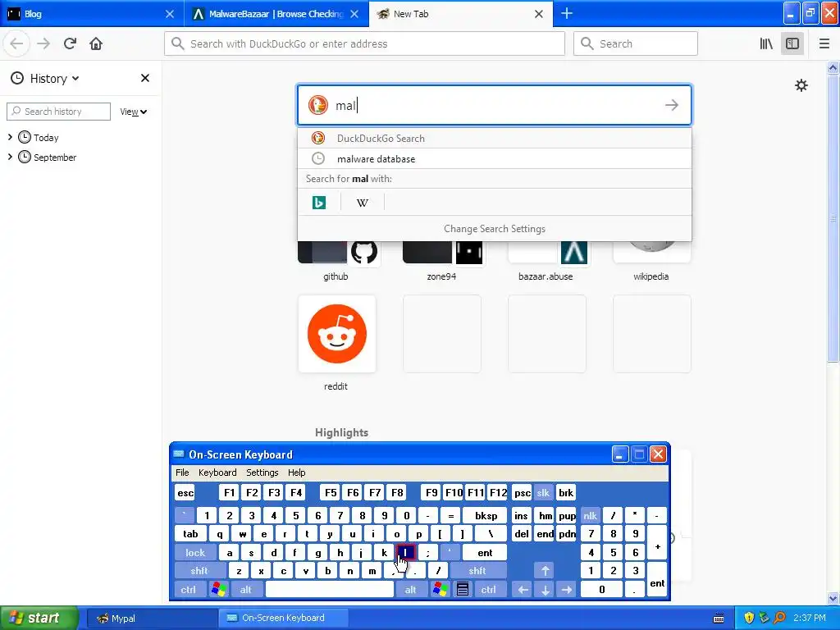Image resolution: width=840 pixels, height=630 pixels.
Task: Choose DuckDuckGo Search suggestion
Action: [x=495, y=138]
